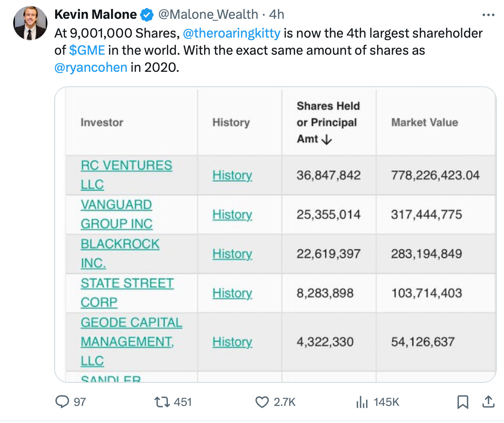Bookmark this tweet
504x423 pixels.
[x=463, y=402]
